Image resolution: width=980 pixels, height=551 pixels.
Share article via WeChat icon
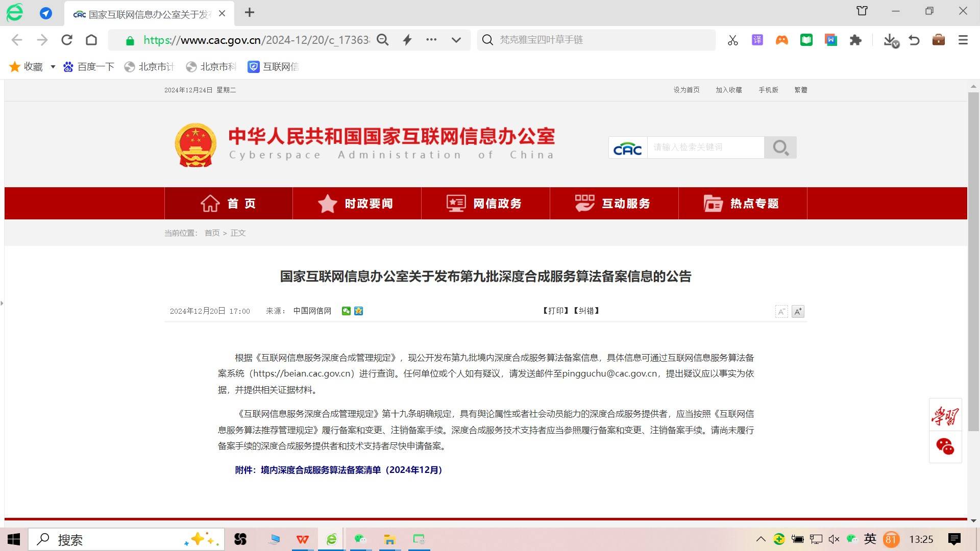346,311
